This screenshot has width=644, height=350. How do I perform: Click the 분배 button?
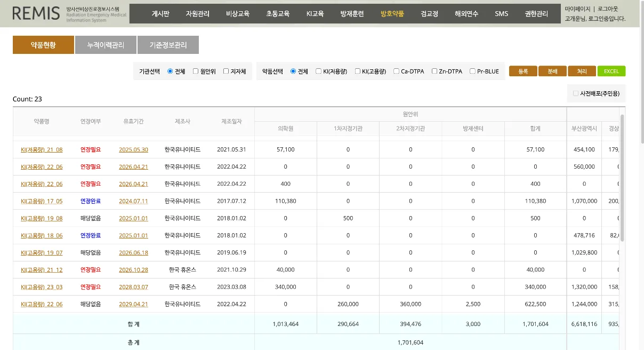[552, 71]
